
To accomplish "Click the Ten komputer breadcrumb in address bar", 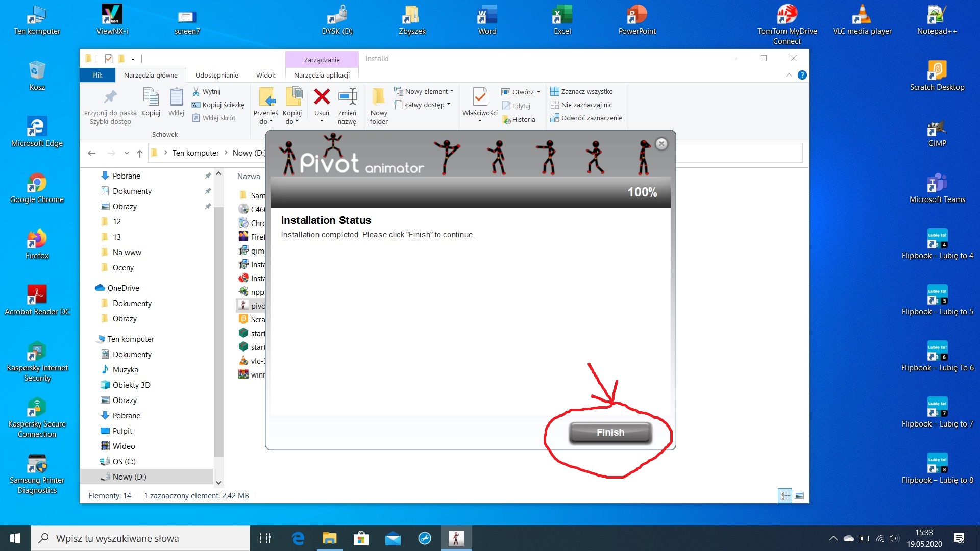I will [195, 153].
